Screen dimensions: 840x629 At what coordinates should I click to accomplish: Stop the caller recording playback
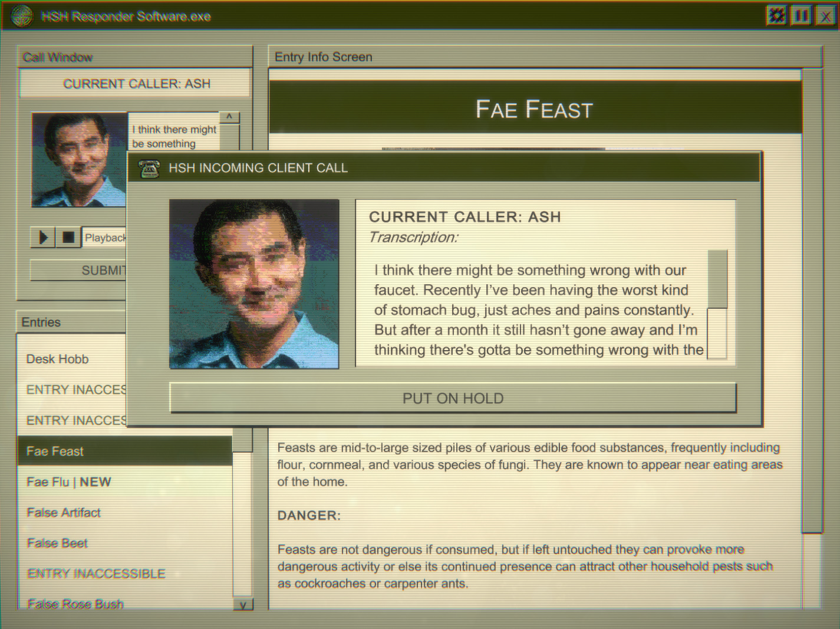click(68, 238)
